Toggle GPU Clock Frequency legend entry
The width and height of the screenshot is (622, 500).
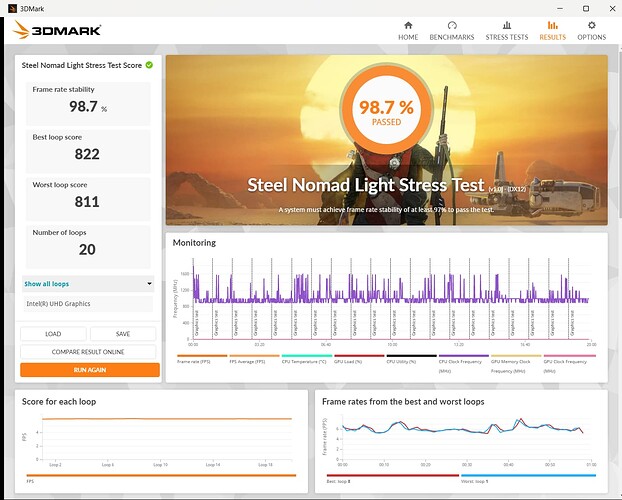point(569,363)
